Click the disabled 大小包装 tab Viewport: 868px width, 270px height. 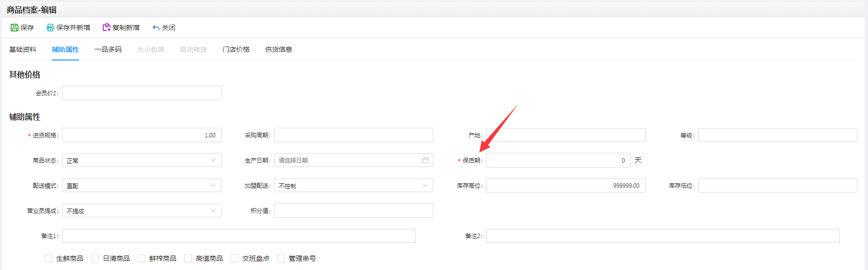[x=151, y=49]
